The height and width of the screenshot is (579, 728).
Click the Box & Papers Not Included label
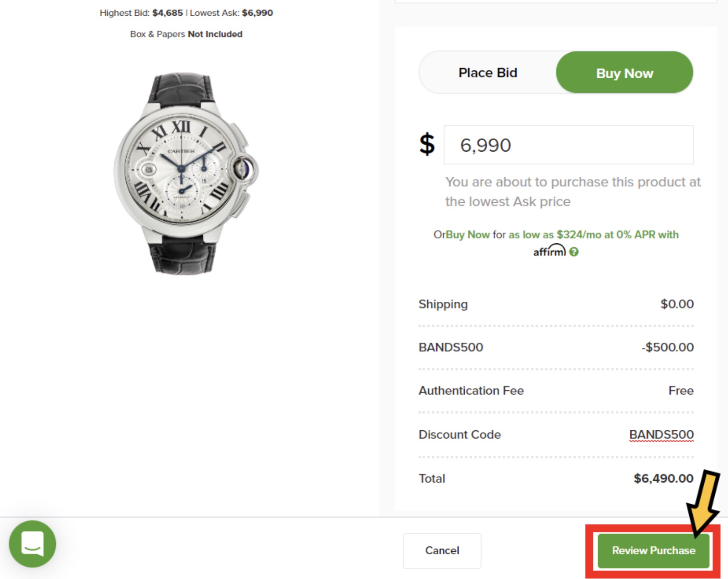click(x=186, y=34)
